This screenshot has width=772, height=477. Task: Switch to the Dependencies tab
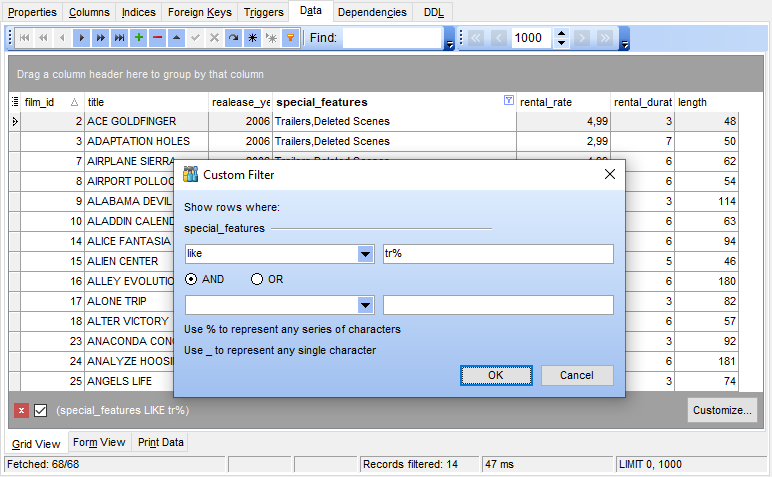coord(372,12)
